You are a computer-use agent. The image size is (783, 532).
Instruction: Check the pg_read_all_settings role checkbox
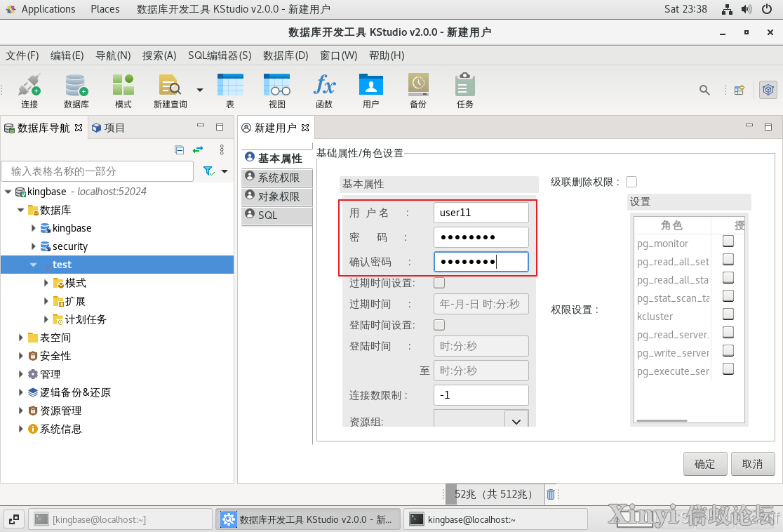[728, 259]
